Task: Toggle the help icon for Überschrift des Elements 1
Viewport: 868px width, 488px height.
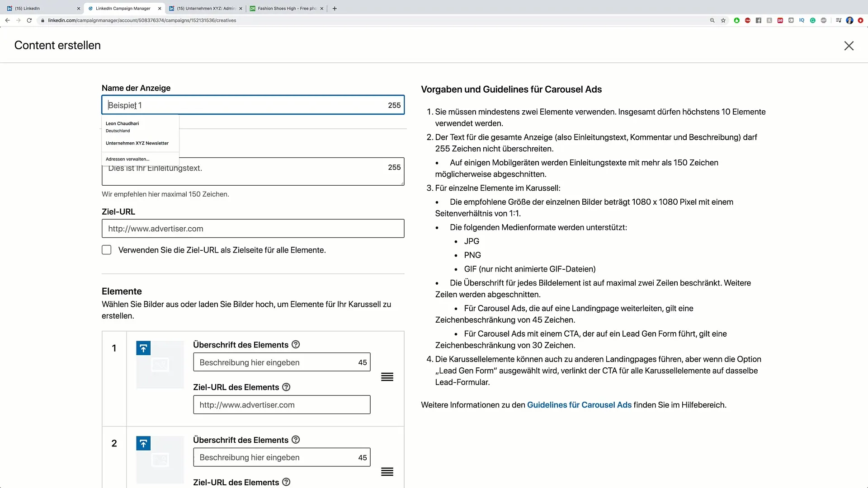Action: tap(296, 344)
